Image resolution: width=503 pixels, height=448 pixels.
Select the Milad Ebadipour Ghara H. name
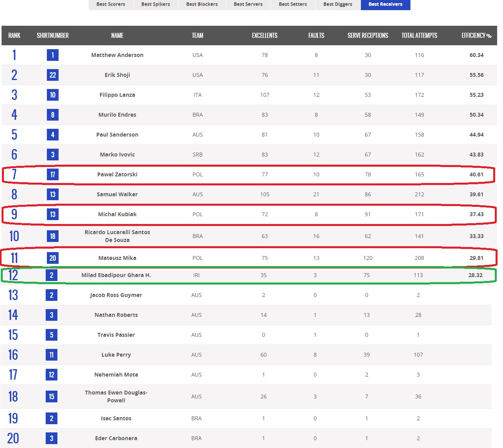[x=116, y=275]
